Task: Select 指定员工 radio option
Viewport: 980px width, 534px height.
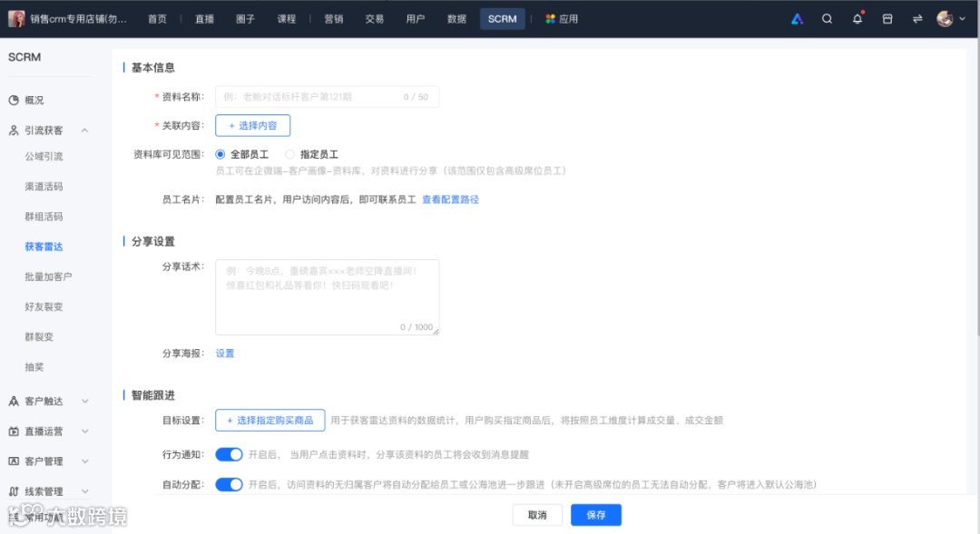Action: tap(290, 154)
